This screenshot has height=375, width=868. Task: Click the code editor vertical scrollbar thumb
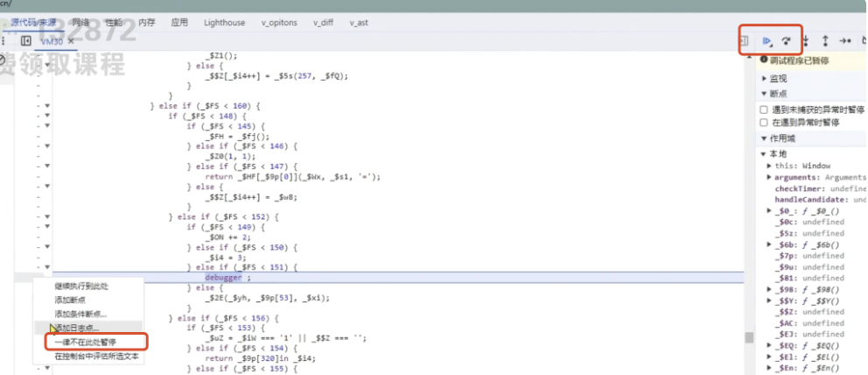tap(748, 337)
